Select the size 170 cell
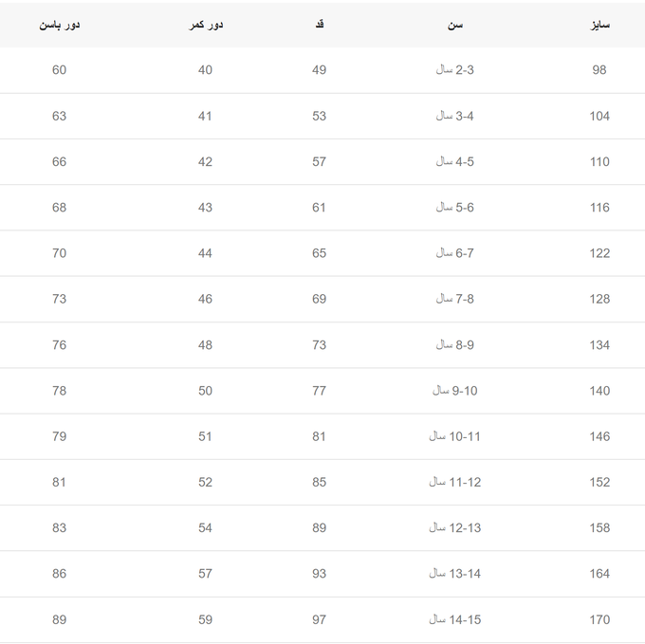645x644 pixels. click(x=599, y=619)
